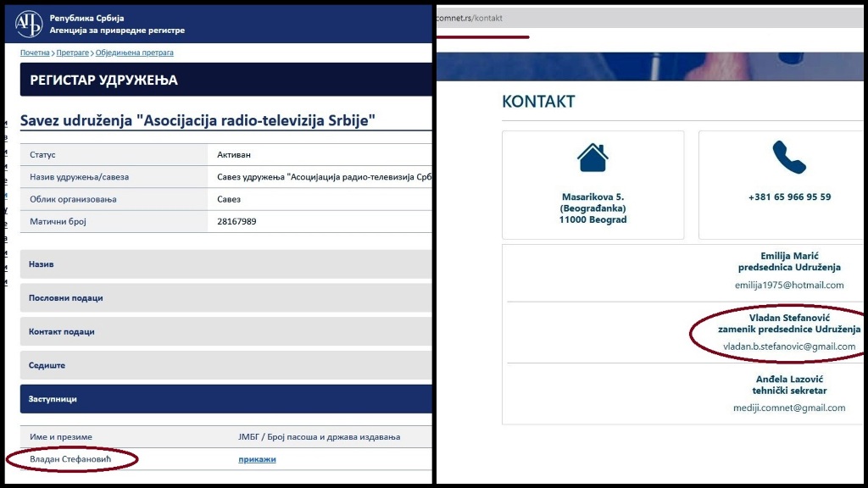Click the прикажи link for JMBG
This screenshot has height=488, width=868.
click(x=257, y=458)
